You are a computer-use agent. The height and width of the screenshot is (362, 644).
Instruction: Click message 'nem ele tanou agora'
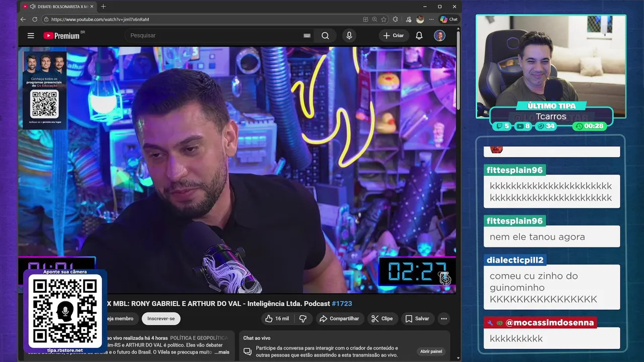point(537,237)
